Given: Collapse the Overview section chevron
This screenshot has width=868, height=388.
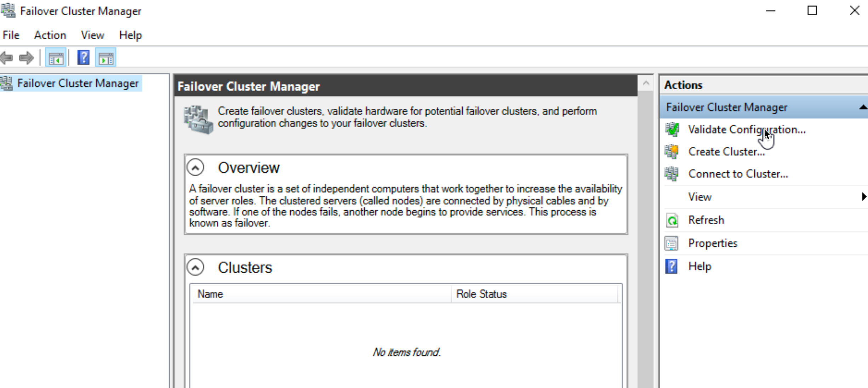Looking at the screenshot, I should (x=195, y=167).
